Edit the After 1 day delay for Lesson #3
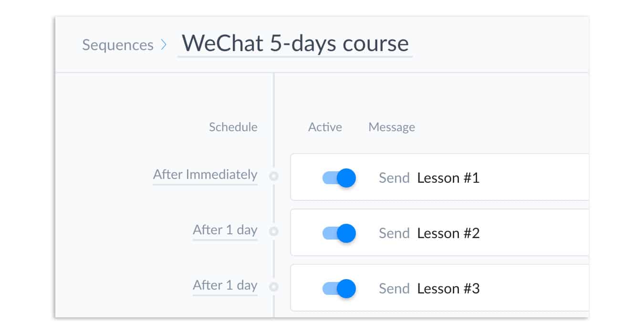 pyautogui.click(x=225, y=286)
